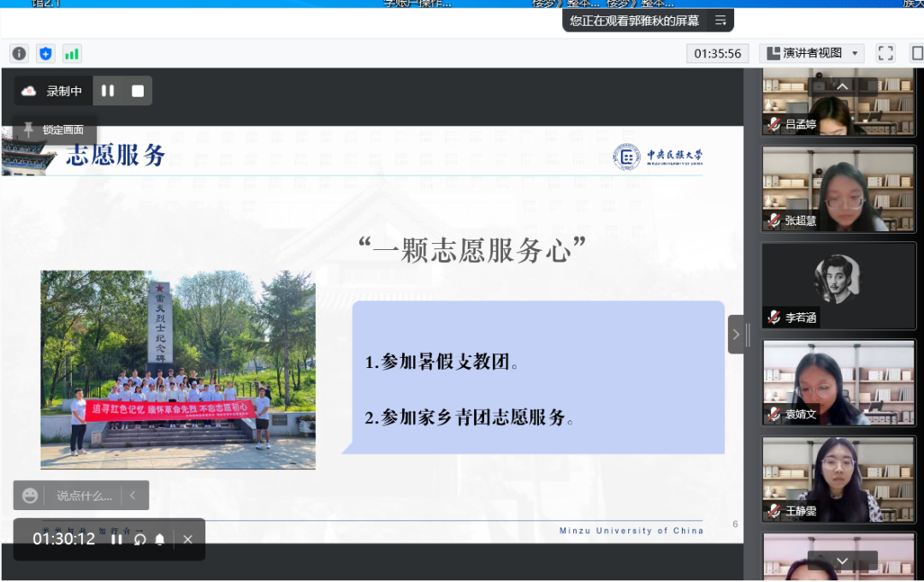Click the timer bell alert icon
This screenshot has height=582, width=924.
click(160, 539)
